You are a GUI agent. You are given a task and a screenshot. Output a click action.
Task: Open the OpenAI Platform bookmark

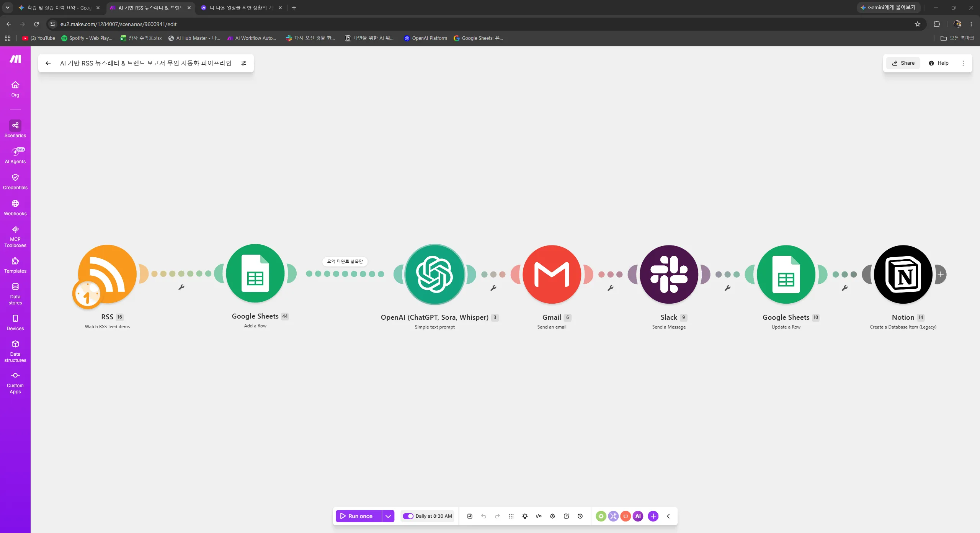pyautogui.click(x=426, y=38)
